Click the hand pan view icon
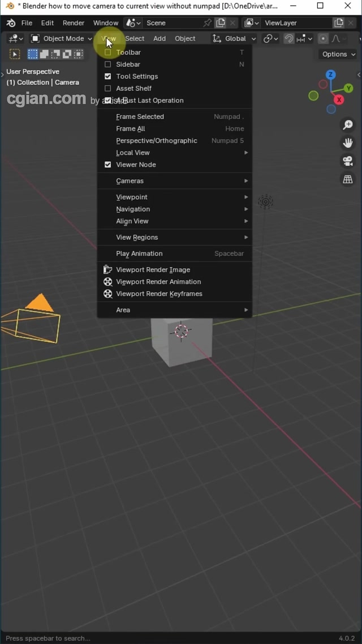The width and height of the screenshot is (362, 644). (x=348, y=143)
